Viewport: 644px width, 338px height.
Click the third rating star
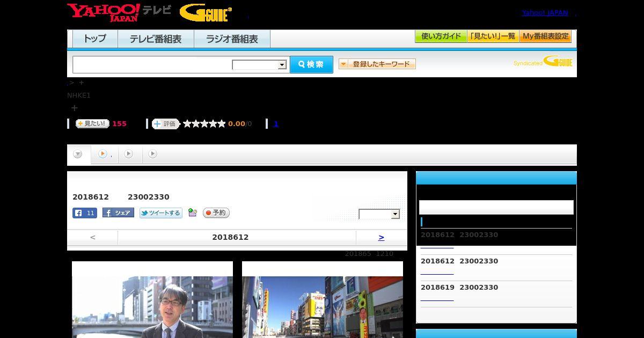(204, 123)
